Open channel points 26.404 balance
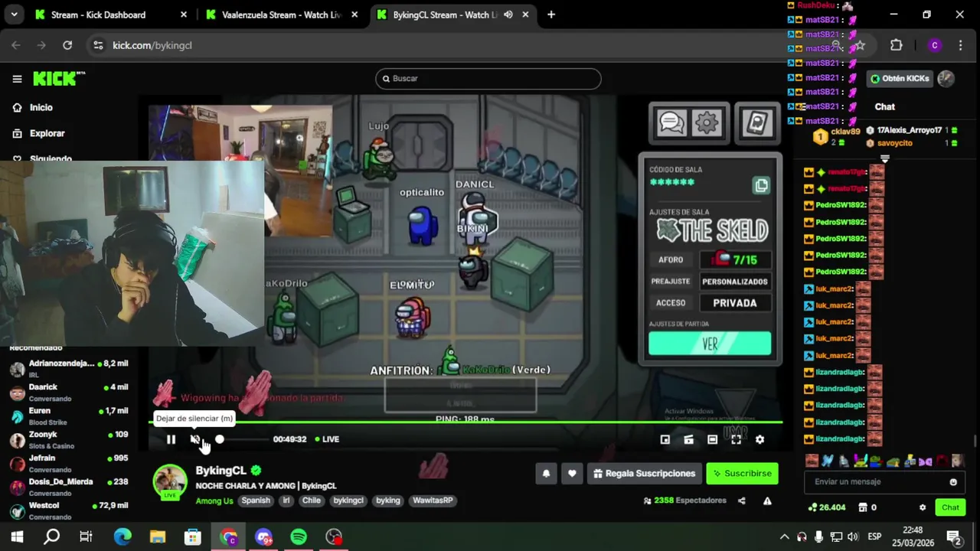The image size is (980, 551). [827, 507]
